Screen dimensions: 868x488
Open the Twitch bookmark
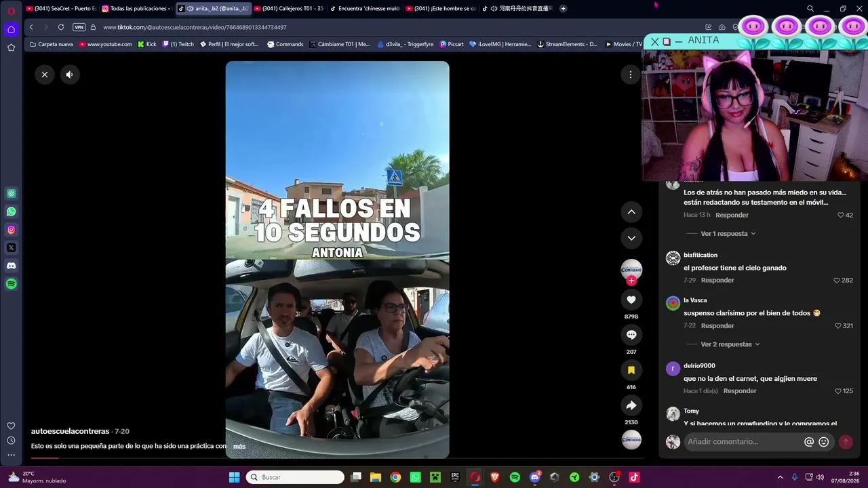(x=178, y=44)
